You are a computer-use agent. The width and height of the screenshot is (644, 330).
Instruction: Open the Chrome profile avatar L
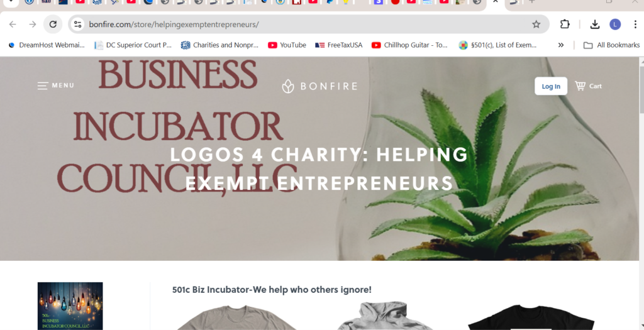tap(615, 25)
